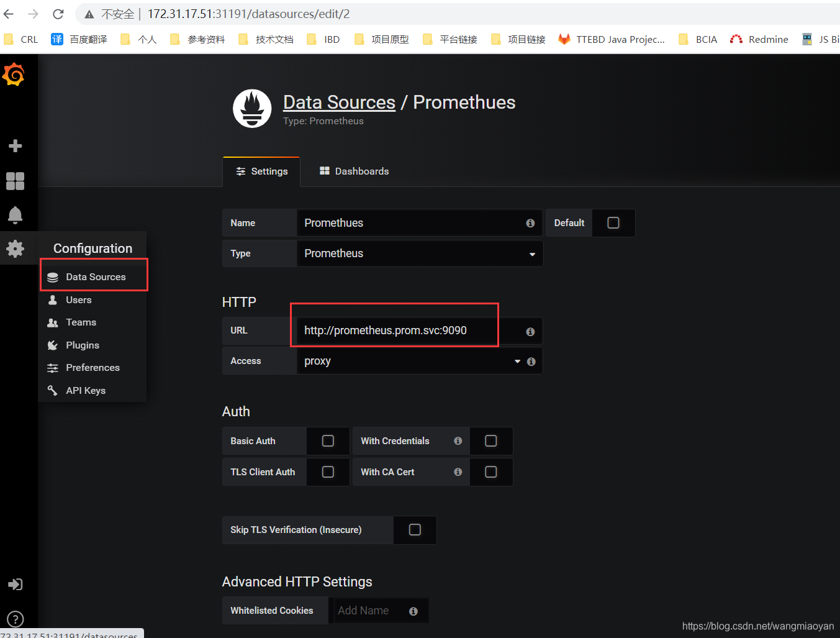Open the 平台链接 bookmark folder
The image size is (840, 638).
(x=449, y=39)
